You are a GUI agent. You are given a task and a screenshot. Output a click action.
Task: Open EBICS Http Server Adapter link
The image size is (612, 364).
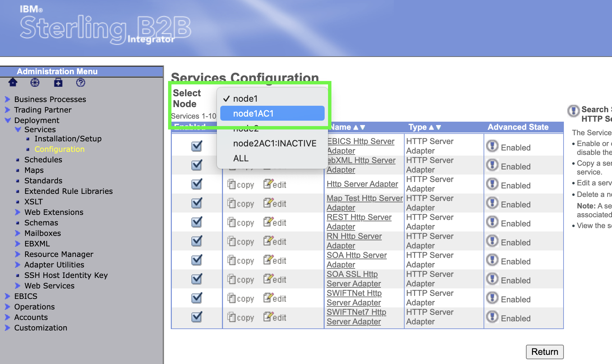[x=361, y=146]
